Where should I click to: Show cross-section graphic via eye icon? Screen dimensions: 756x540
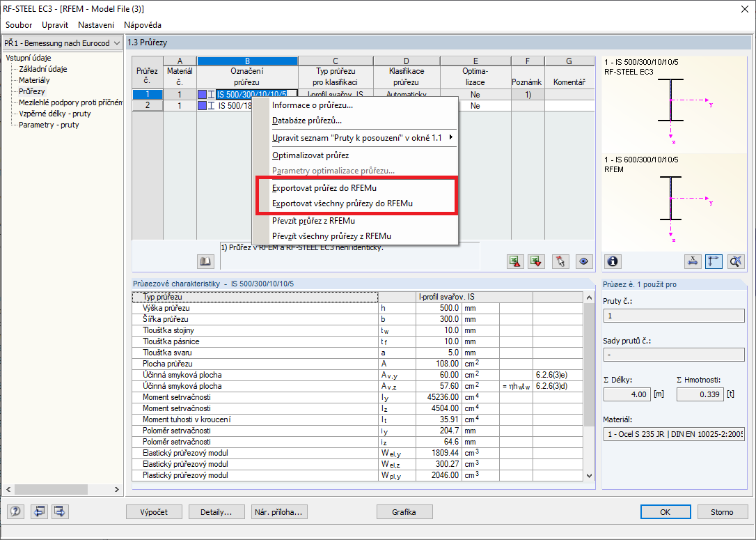pyautogui.click(x=584, y=261)
